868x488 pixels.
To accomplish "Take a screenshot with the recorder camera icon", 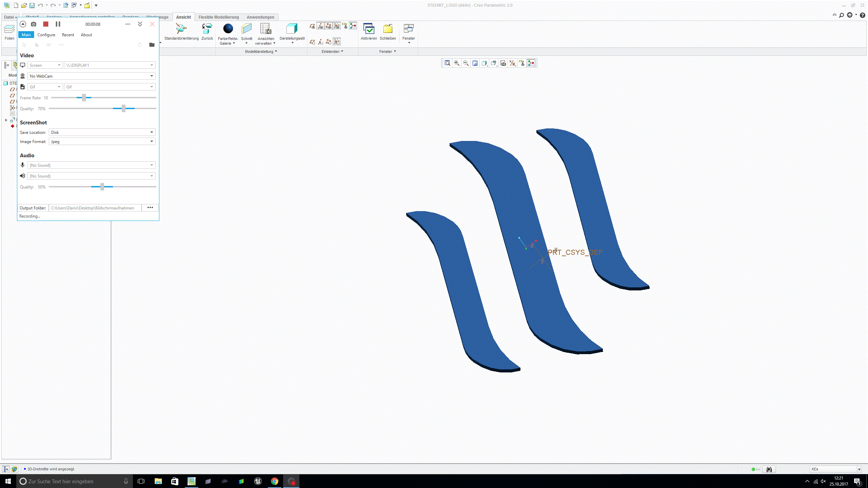I will [x=34, y=24].
